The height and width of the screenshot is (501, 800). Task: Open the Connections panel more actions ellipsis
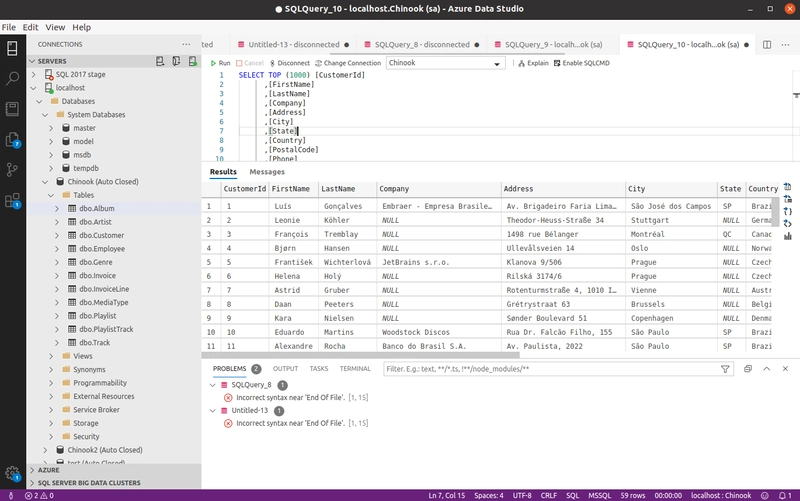click(186, 44)
